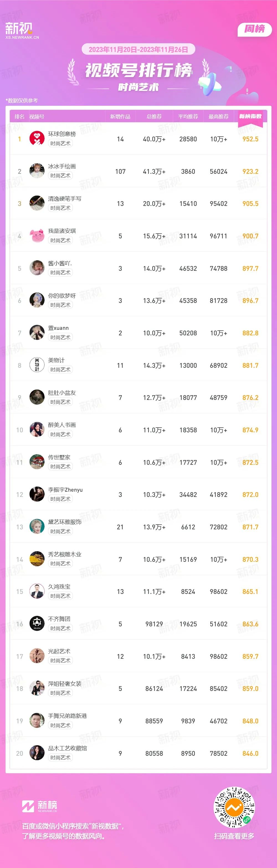This screenshot has width=277, height=868.
Task: Open the 清逸硬笔手写 channel name
Action: [65, 198]
